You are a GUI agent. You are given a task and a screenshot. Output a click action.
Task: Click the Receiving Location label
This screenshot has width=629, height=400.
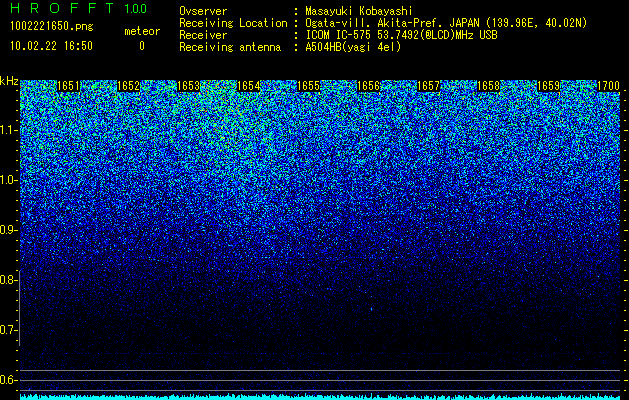(233, 23)
